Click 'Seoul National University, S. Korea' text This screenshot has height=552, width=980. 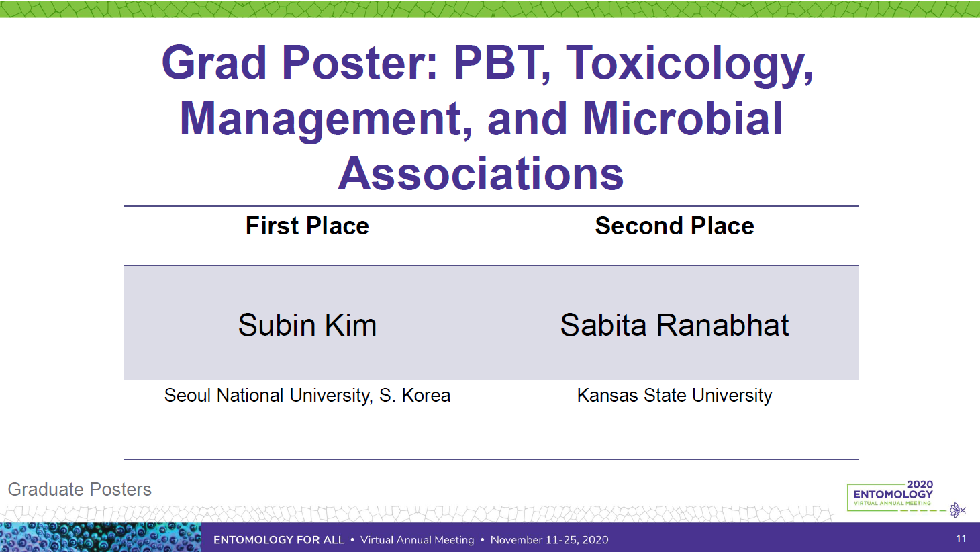[x=307, y=396]
